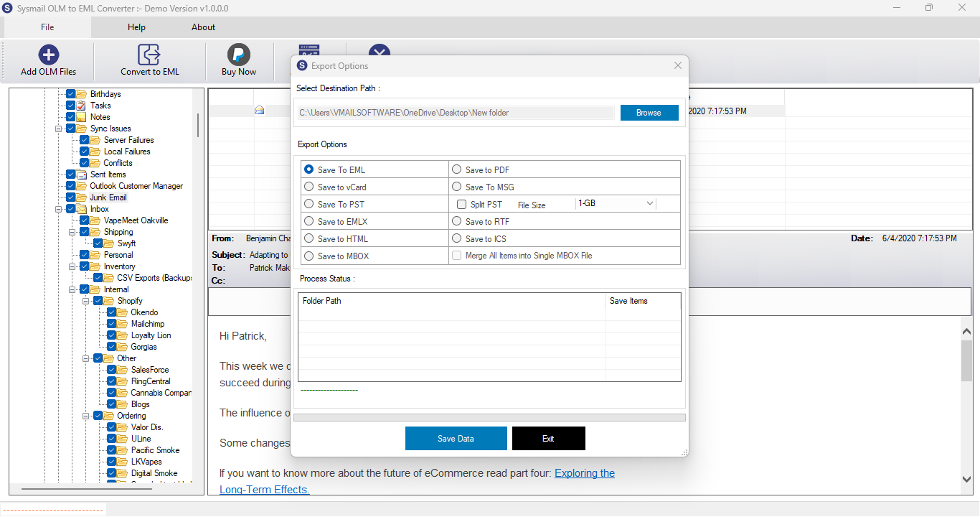This screenshot has width=980, height=517.
Task: Click the Export Options dialog logo icon
Action: pyautogui.click(x=302, y=65)
